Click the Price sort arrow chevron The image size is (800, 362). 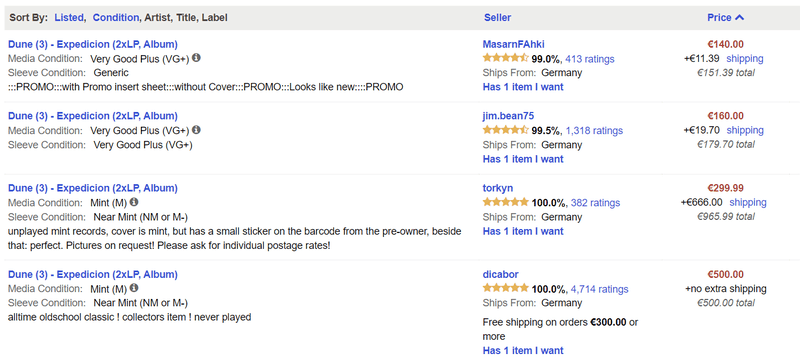[x=740, y=17]
